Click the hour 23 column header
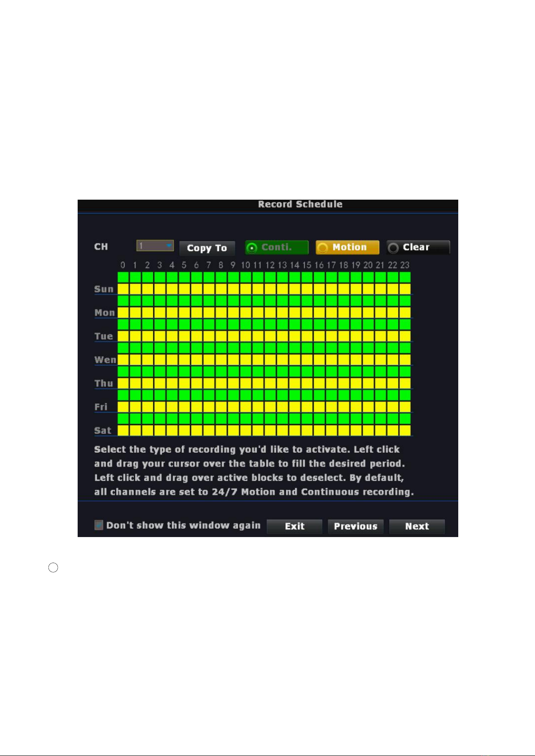 click(x=405, y=265)
